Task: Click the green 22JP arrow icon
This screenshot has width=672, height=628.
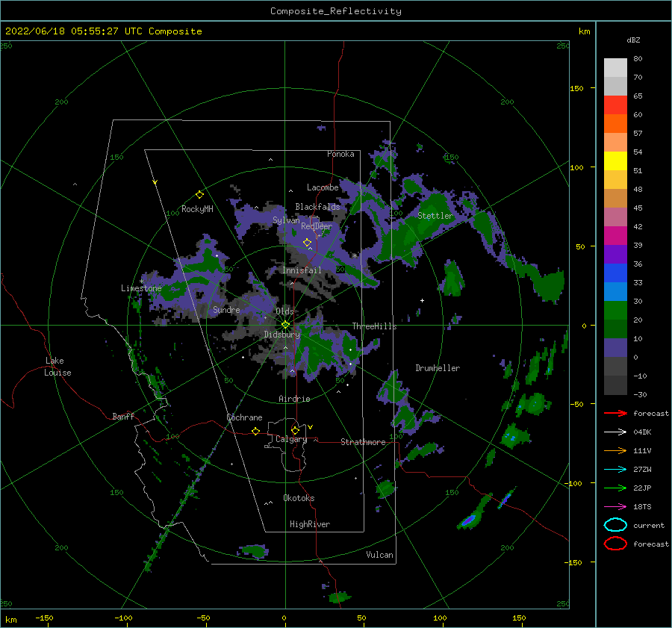Action: pos(615,488)
